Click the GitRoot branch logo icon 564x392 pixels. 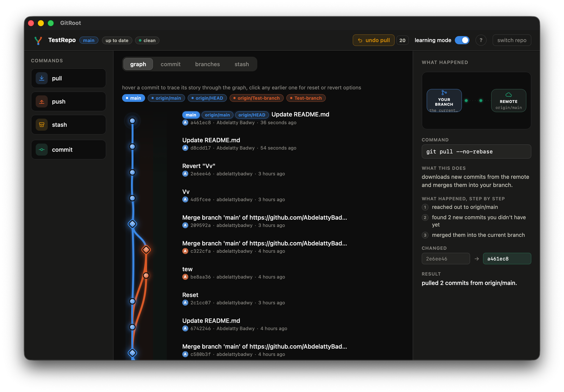pyautogui.click(x=38, y=41)
